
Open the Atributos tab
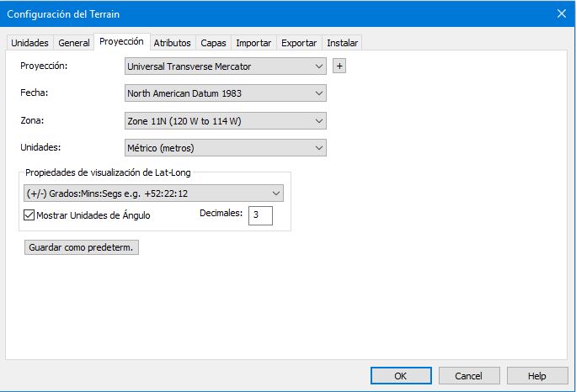click(x=172, y=43)
